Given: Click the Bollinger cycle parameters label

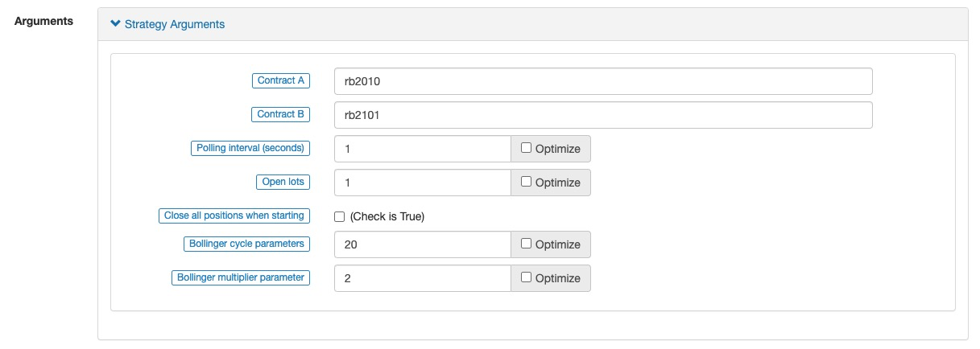Looking at the screenshot, I should (x=246, y=244).
